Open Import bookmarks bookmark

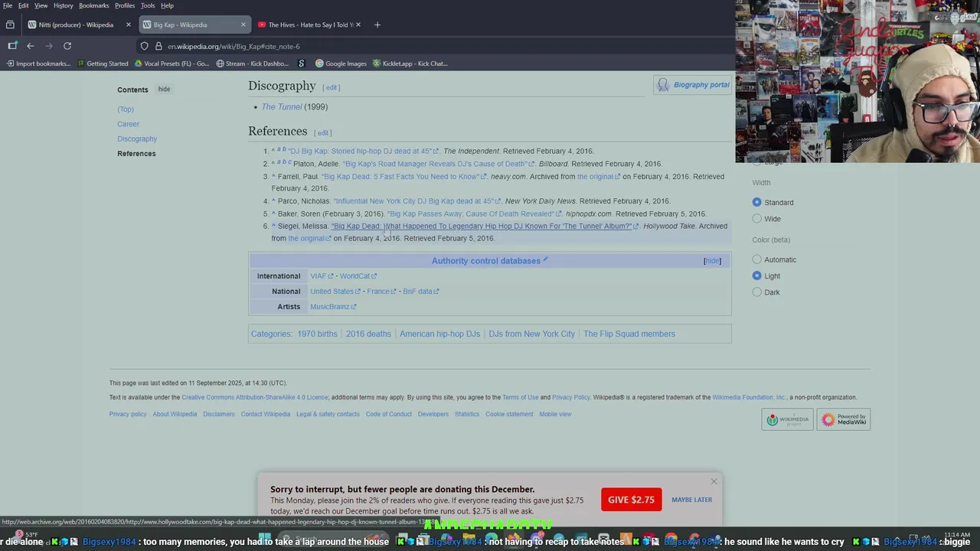click(x=38, y=64)
